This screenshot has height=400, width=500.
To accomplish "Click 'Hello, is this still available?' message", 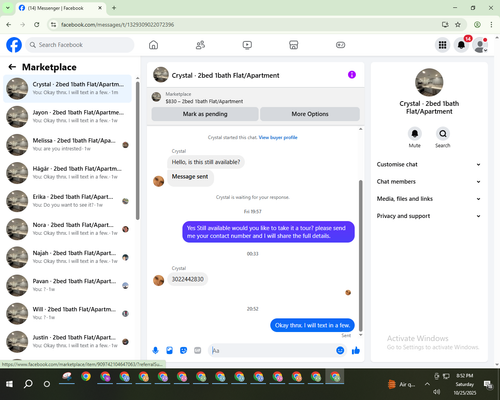I will tap(206, 162).
